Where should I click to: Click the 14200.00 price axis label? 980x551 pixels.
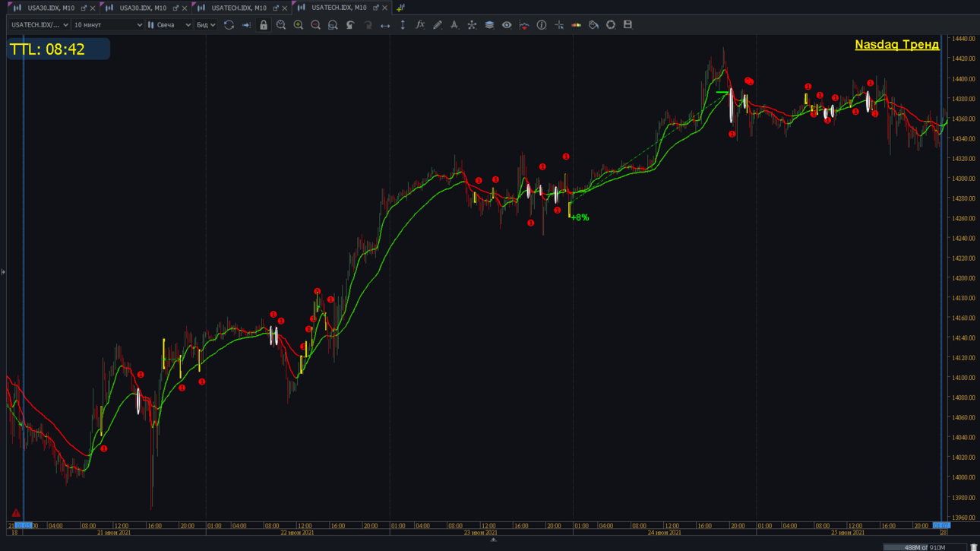[x=963, y=278]
